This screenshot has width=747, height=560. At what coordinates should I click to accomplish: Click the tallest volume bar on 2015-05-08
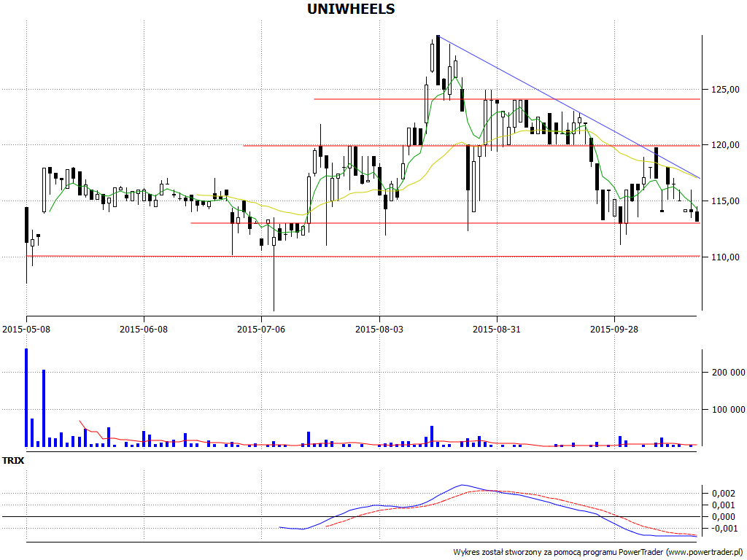pyautogui.click(x=26, y=397)
